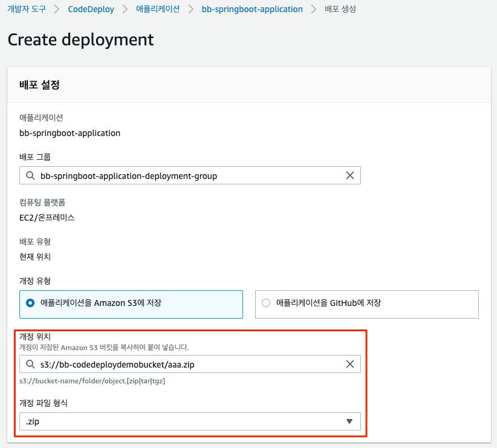Click the 개정 유형 label
This screenshot has width=497, height=448.
(35, 281)
